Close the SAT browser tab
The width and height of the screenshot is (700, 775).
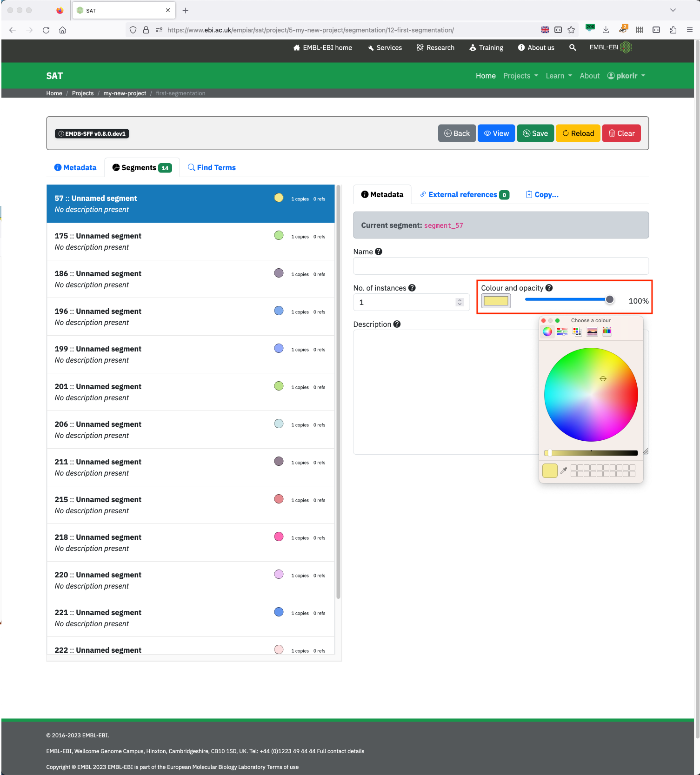[x=168, y=10]
